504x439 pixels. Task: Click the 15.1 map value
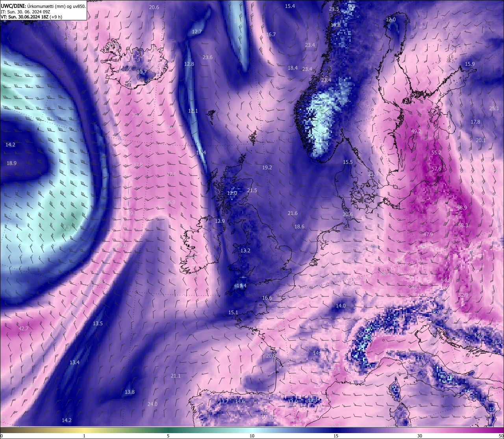[233, 312]
